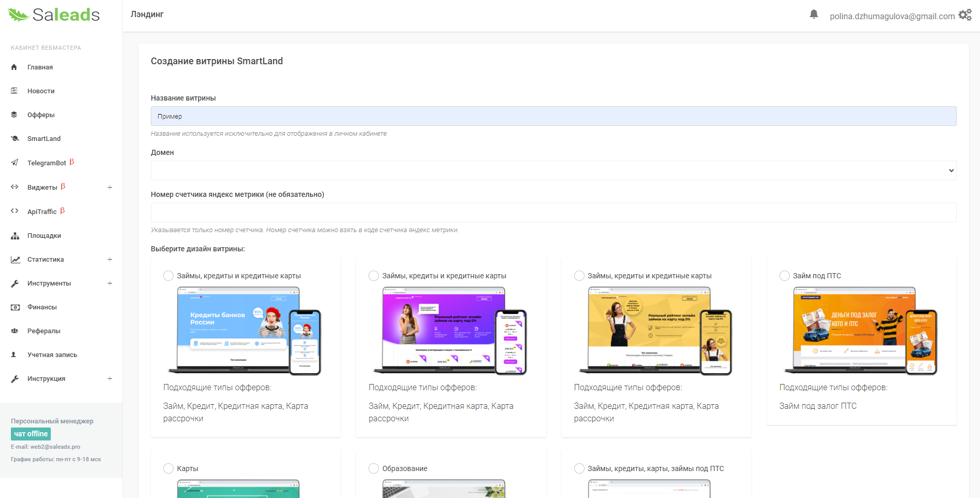Click the yellow showcase design preview

pyautogui.click(x=656, y=331)
